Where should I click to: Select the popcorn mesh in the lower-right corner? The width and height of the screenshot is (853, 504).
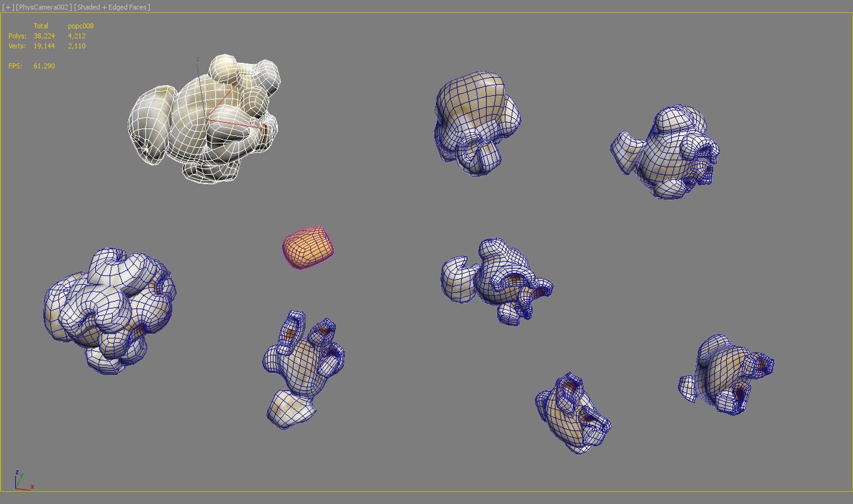[726, 374]
